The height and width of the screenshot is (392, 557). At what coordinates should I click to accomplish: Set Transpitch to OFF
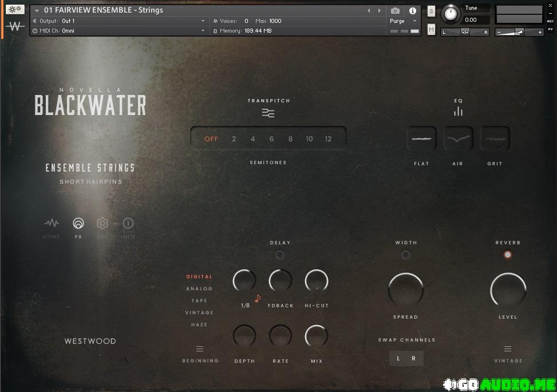coord(211,139)
